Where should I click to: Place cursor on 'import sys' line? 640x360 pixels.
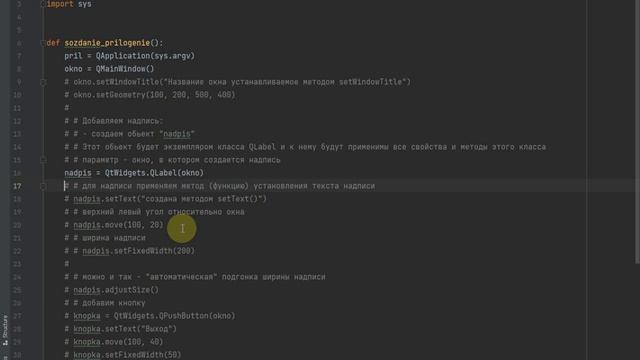[x=69, y=4]
